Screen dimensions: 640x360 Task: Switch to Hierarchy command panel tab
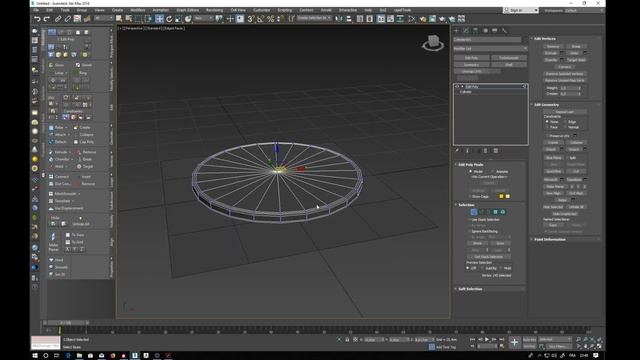tap(476, 31)
